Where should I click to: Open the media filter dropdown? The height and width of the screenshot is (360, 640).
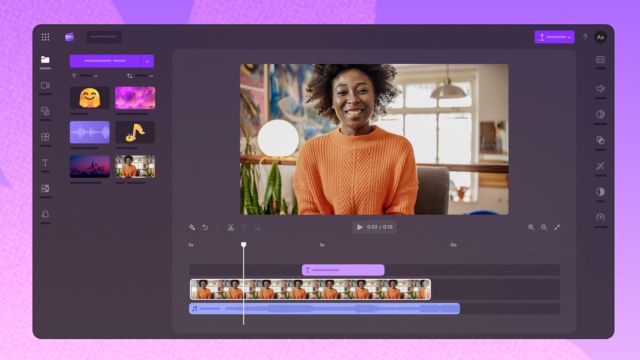click(x=84, y=76)
